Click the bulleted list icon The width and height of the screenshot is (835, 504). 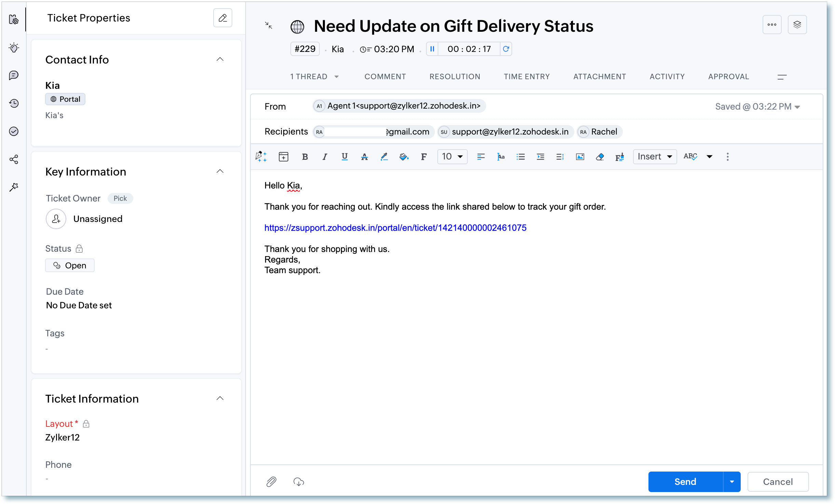pyautogui.click(x=520, y=157)
